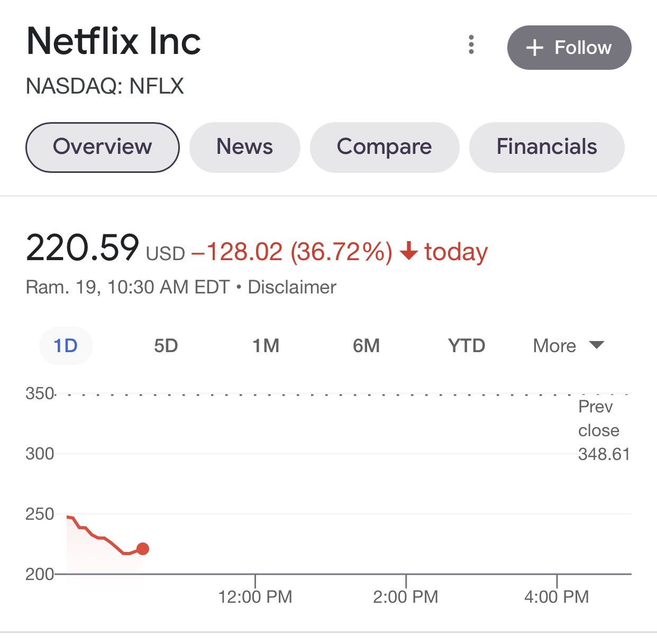Click the red down arrow icon

[x=408, y=251]
